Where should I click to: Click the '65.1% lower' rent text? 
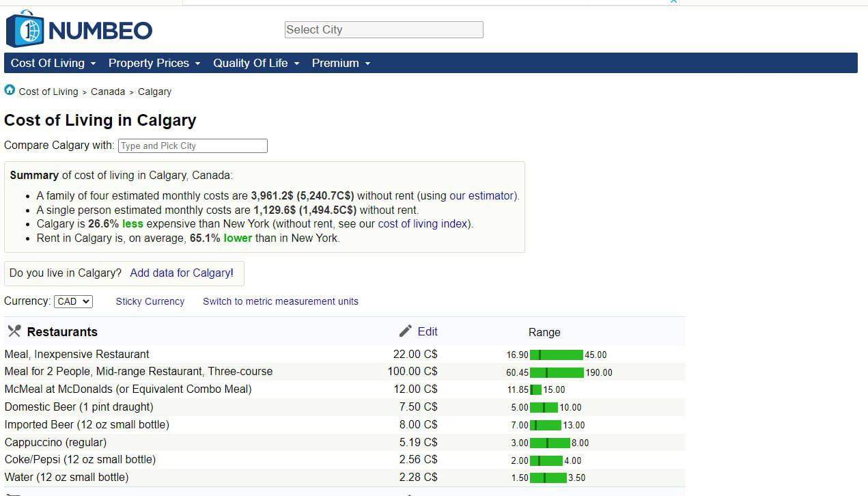pos(221,238)
